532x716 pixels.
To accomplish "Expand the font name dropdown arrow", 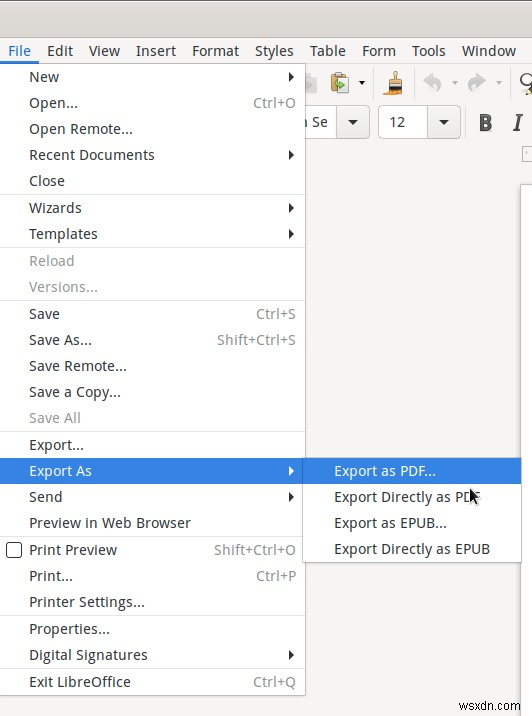I will tap(353, 122).
